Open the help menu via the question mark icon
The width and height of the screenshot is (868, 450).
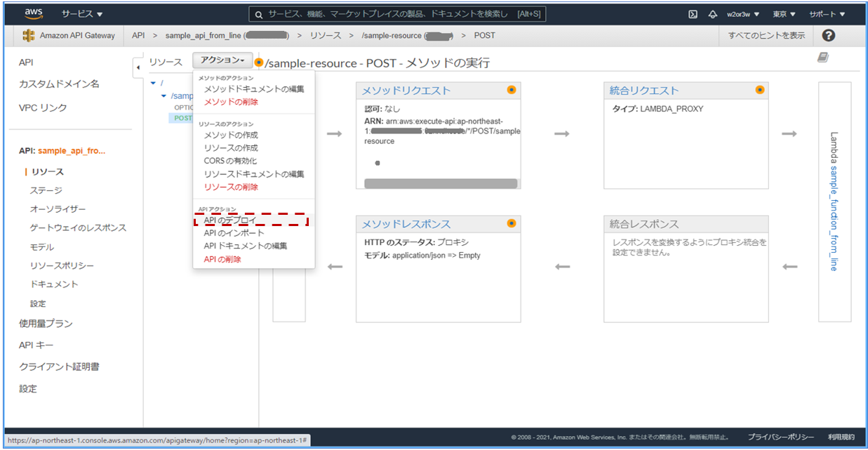829,35
